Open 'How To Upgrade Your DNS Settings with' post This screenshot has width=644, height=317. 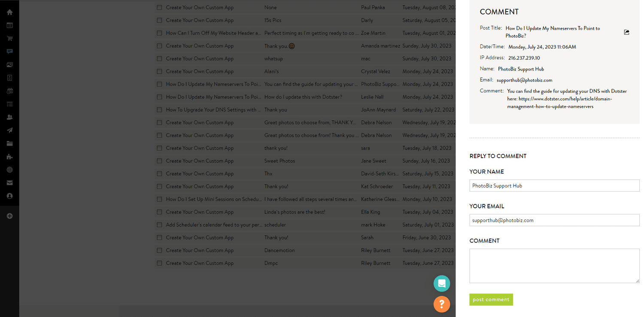(213, 110)
